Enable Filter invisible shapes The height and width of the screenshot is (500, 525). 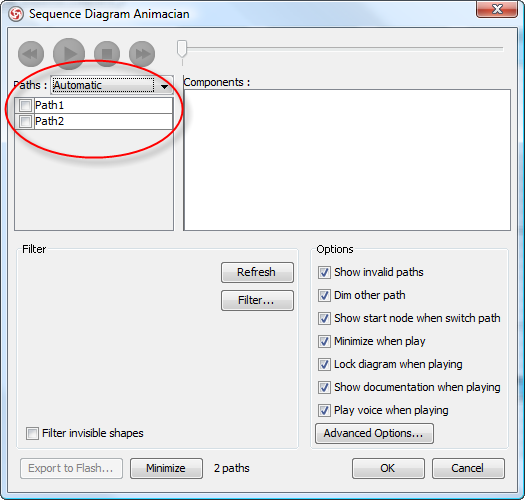click(x=32, y=433)
